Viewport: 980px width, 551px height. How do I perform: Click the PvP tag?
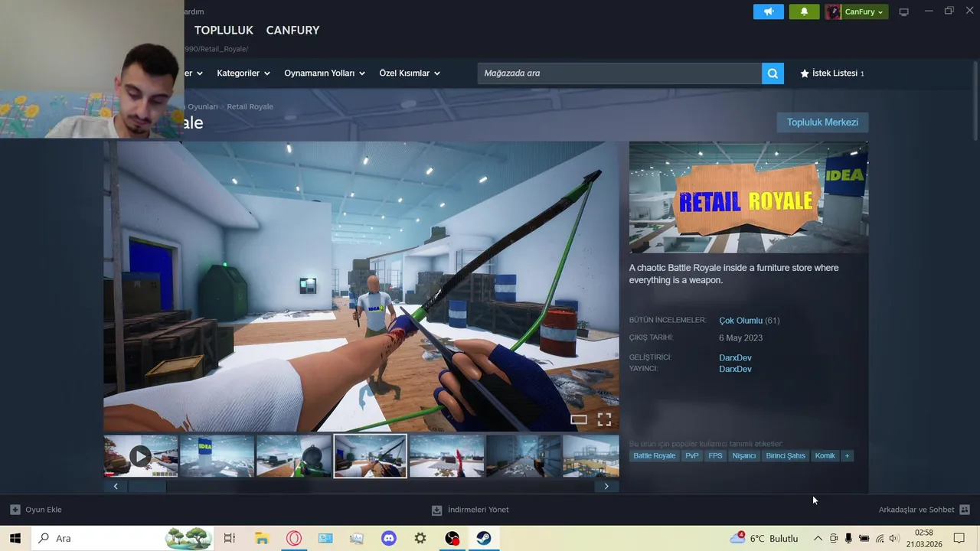click(692, 456)
